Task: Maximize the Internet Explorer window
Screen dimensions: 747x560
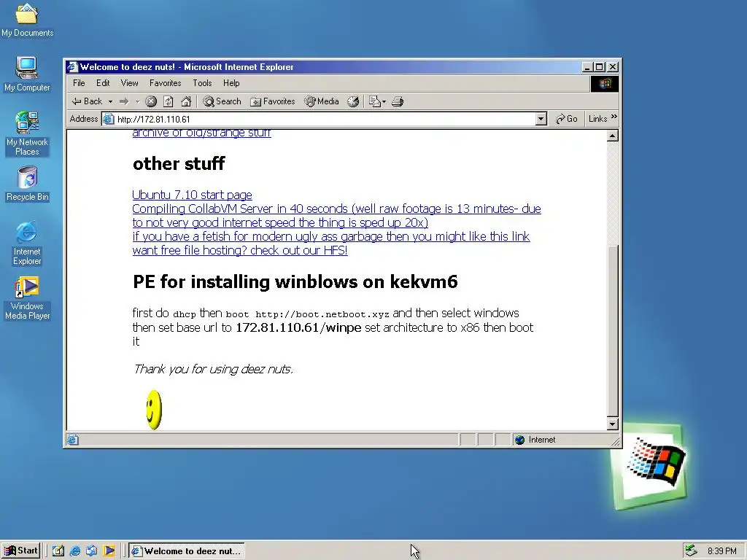Action: (x=600, y=67)
